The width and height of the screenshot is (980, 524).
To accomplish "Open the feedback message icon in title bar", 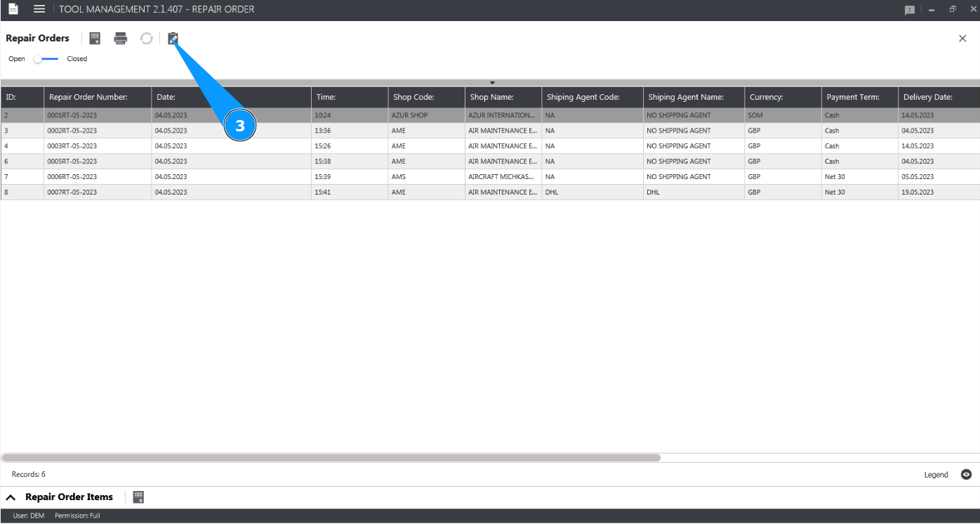I will (910, 10).
